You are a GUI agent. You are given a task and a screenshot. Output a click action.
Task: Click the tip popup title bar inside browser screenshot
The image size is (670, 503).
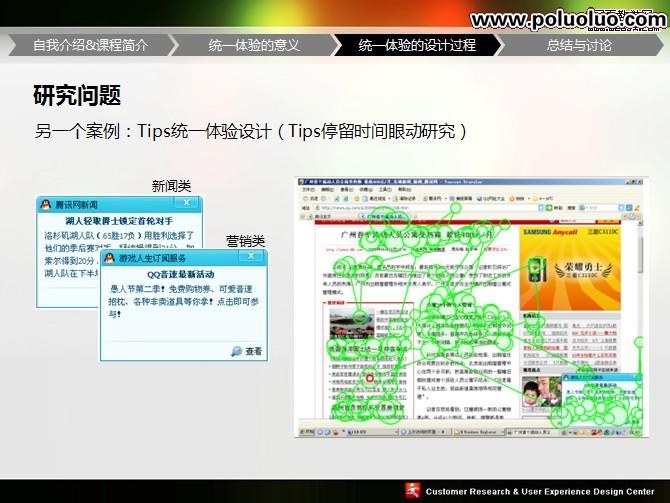[601, 378]
